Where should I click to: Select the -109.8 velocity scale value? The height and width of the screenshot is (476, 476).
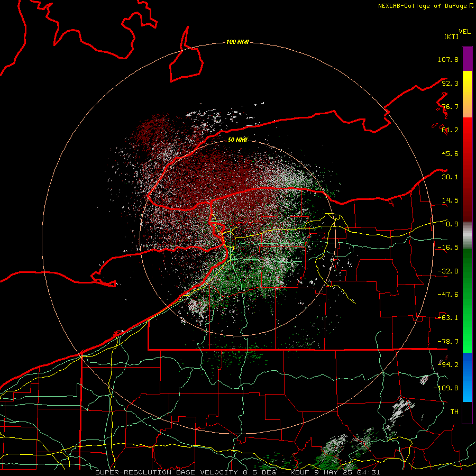tap(446, 388)
